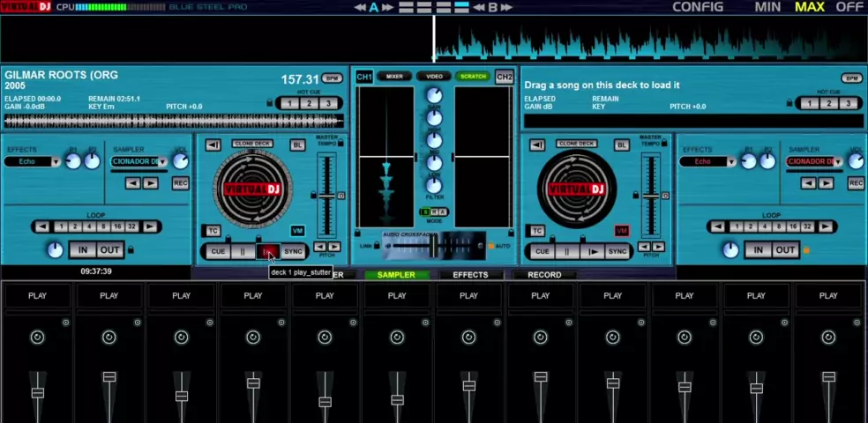
Task: Toggle the hot cue lock on left deck
Action: [269, 103]
